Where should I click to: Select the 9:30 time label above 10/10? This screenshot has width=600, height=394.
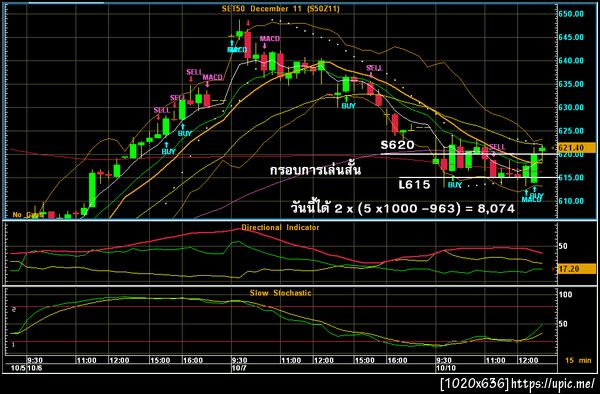(x=444, y=360)
